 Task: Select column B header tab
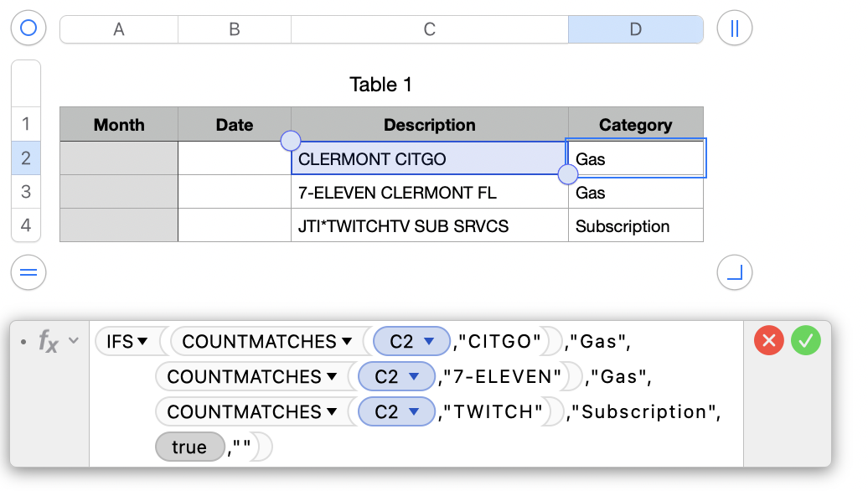point(235,29)
